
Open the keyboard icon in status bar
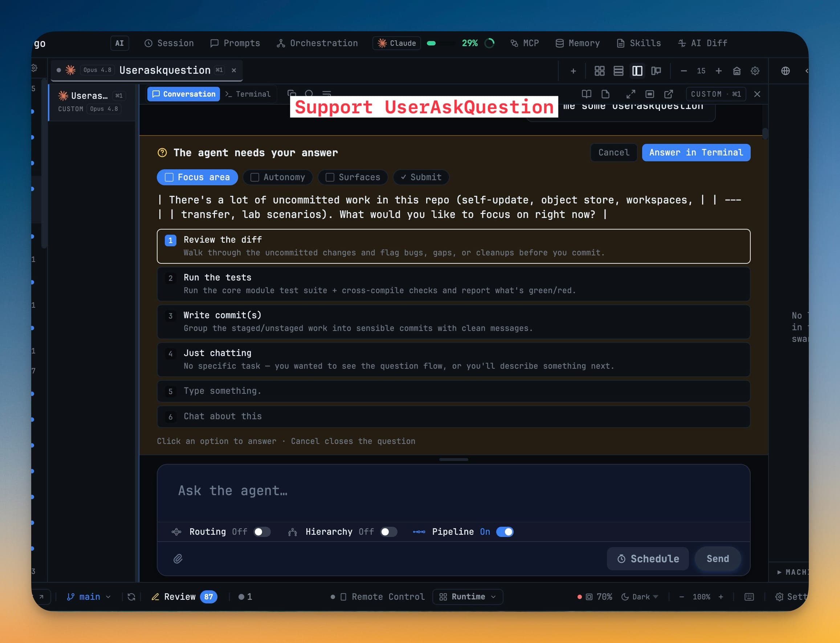click(749, 597)
